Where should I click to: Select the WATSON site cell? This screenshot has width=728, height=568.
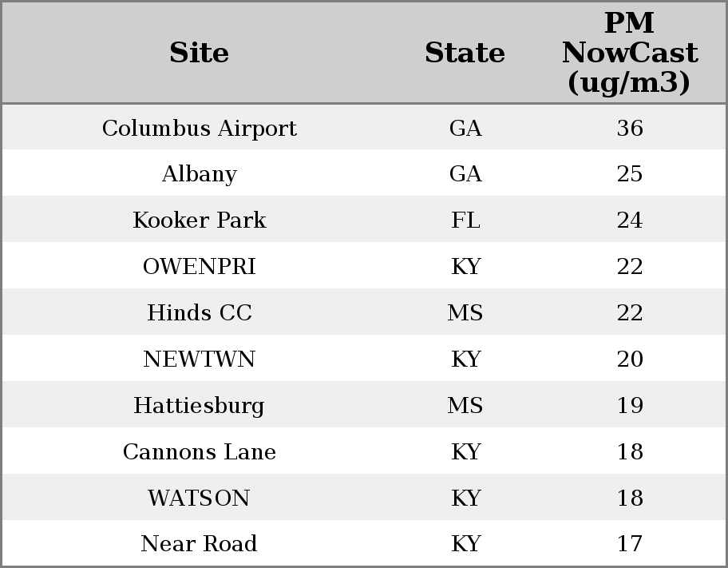tap(199, 498)
